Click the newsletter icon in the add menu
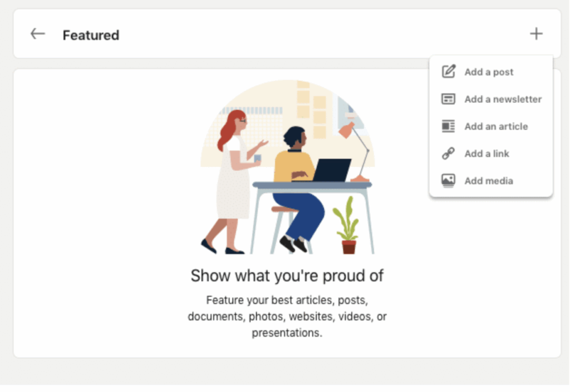The image size is (570, 392). point(449,99)
